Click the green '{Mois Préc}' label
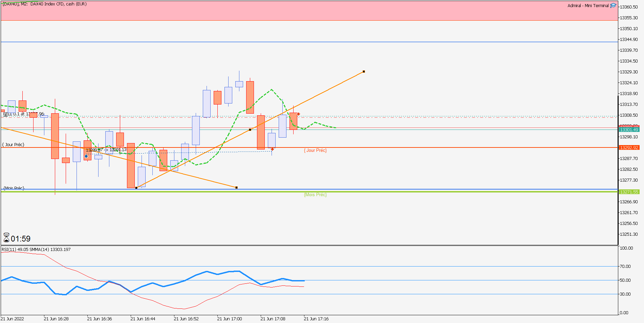This screenshot has height=323, width=644. pyautogui.click(x=315, y=195)
